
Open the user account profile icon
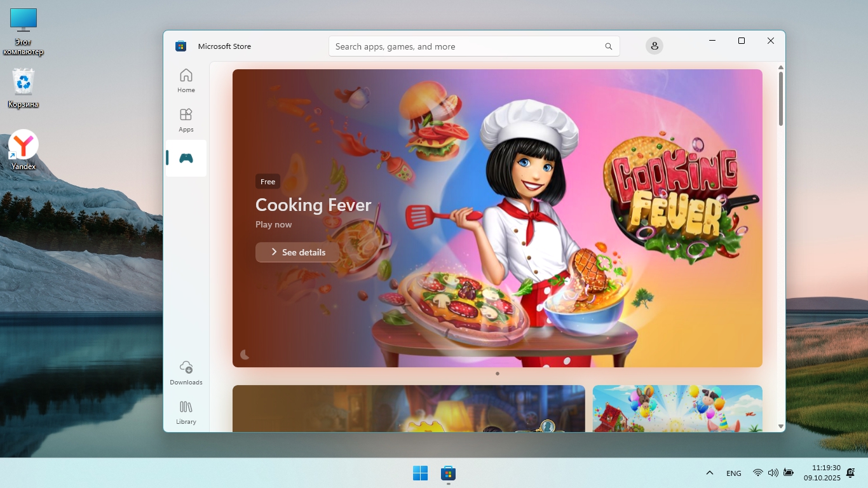pyautogui.click(x=654, y=46)
